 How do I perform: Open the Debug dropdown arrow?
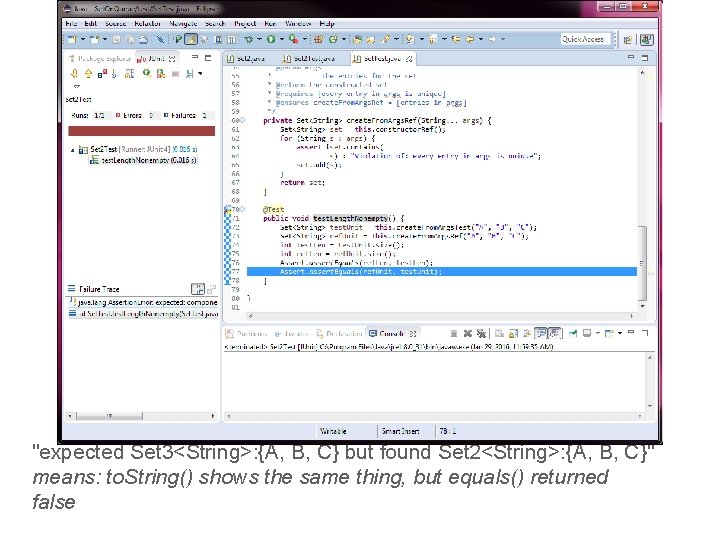(x=259, y=39)
